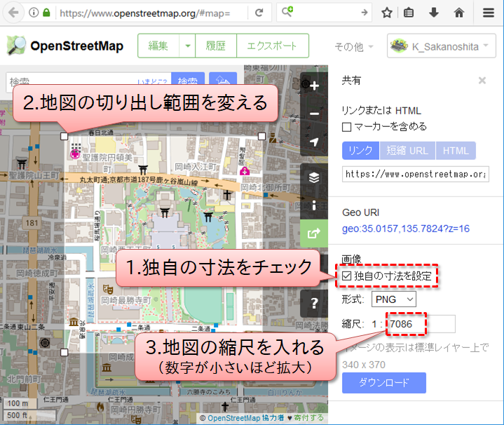The width and height of the screenshot is (504, 425).
Task: Select the 短縮 URL tab
Action: pos(407,151)
